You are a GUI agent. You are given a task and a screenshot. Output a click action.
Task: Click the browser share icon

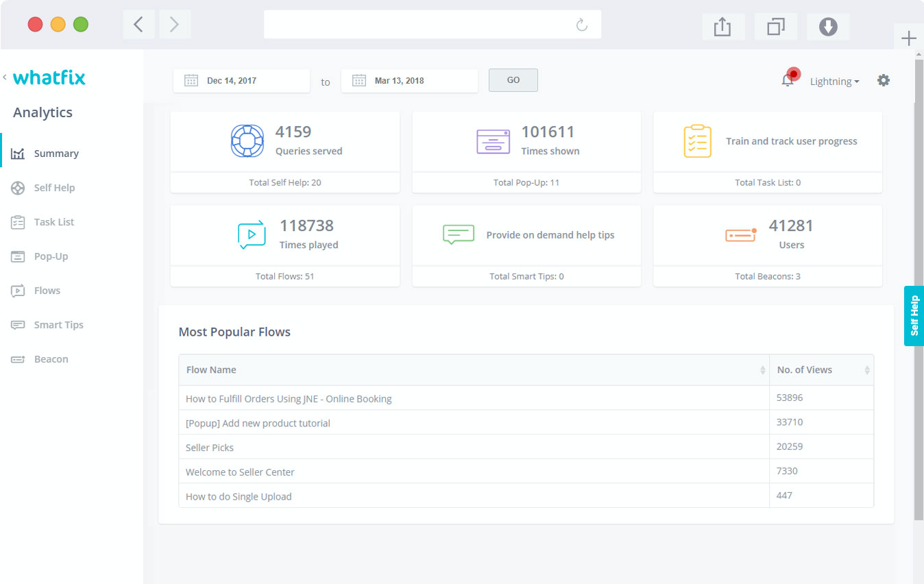(722, 27)
